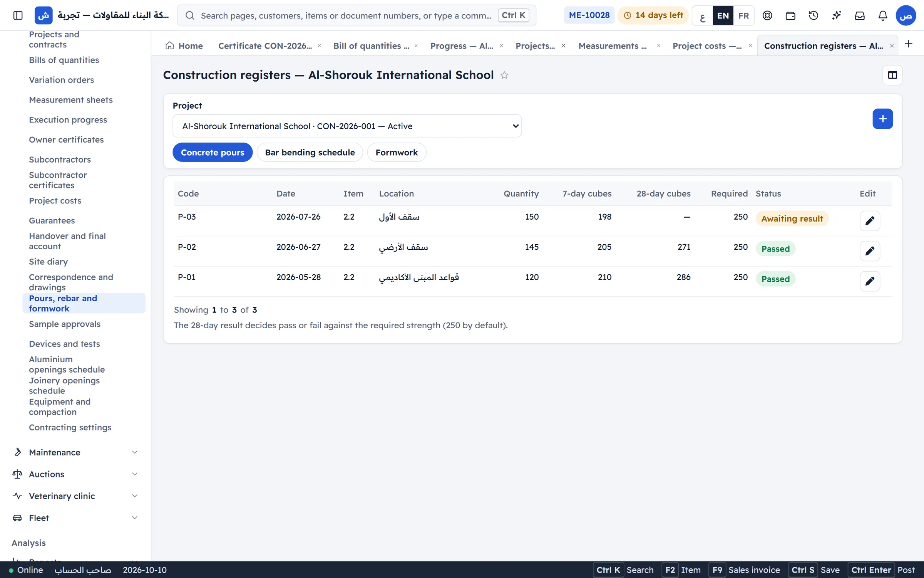Screen dimensions: 924x578
Task: Edit pour P-03 with pencil icon
Action: [x=870, y=221]
